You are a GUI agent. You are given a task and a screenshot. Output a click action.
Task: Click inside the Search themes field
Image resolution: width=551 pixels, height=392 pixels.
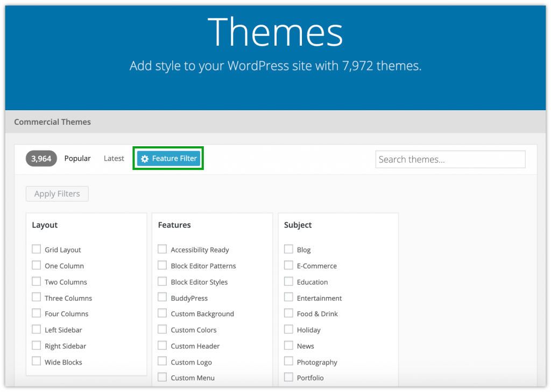click(x=450, y=159)
